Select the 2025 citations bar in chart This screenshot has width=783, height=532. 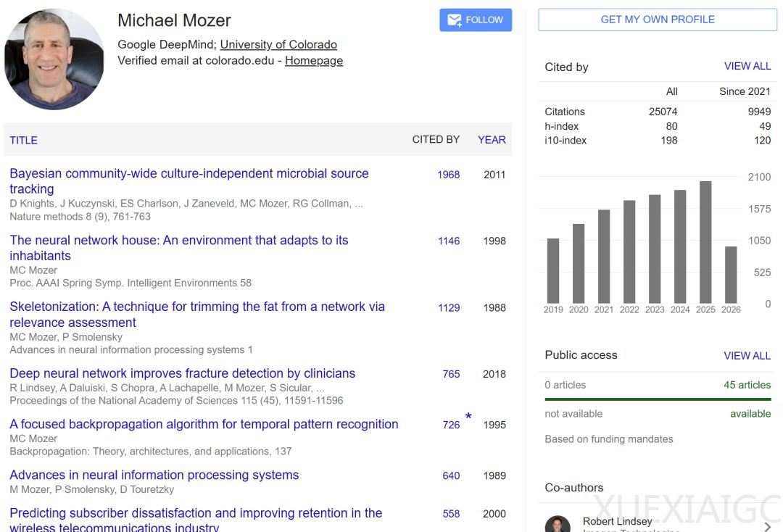tap(705, 242)
